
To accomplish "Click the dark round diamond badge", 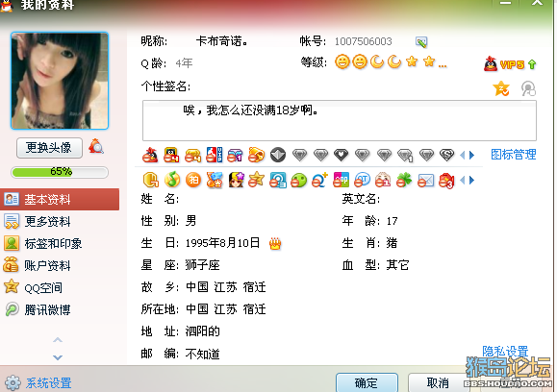I will [278, 155].
